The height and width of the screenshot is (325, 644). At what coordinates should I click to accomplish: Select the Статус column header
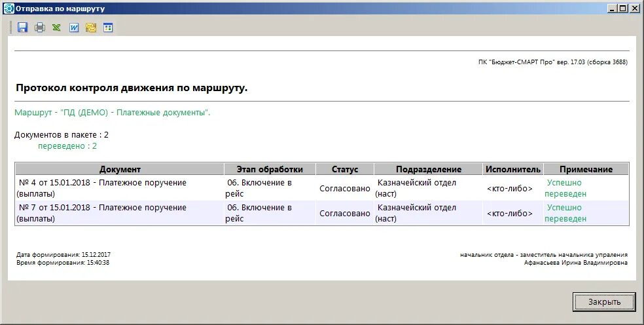pyautogui.click(x=345, y=169)
